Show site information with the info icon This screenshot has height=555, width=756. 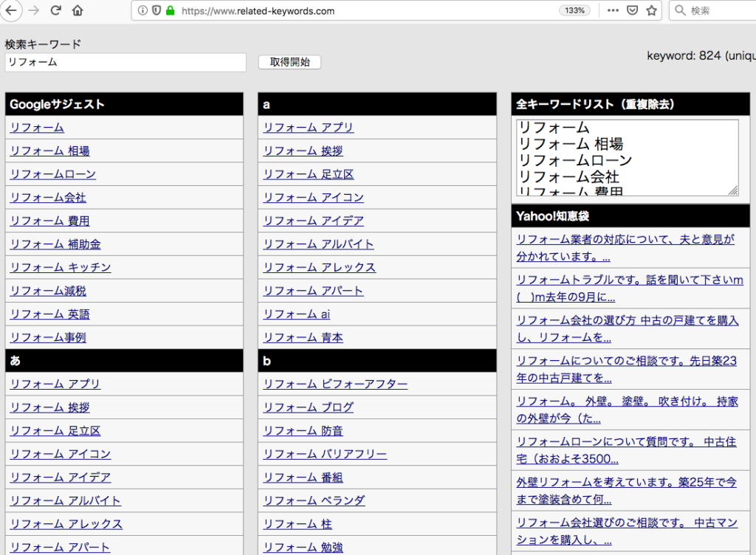click(x=142, y=10)
